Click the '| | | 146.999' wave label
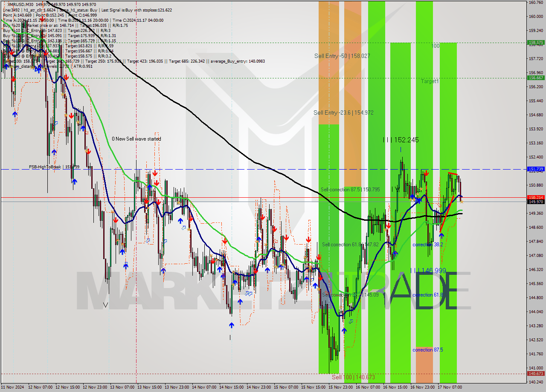The image size is (546, 392). coord(428,271)
